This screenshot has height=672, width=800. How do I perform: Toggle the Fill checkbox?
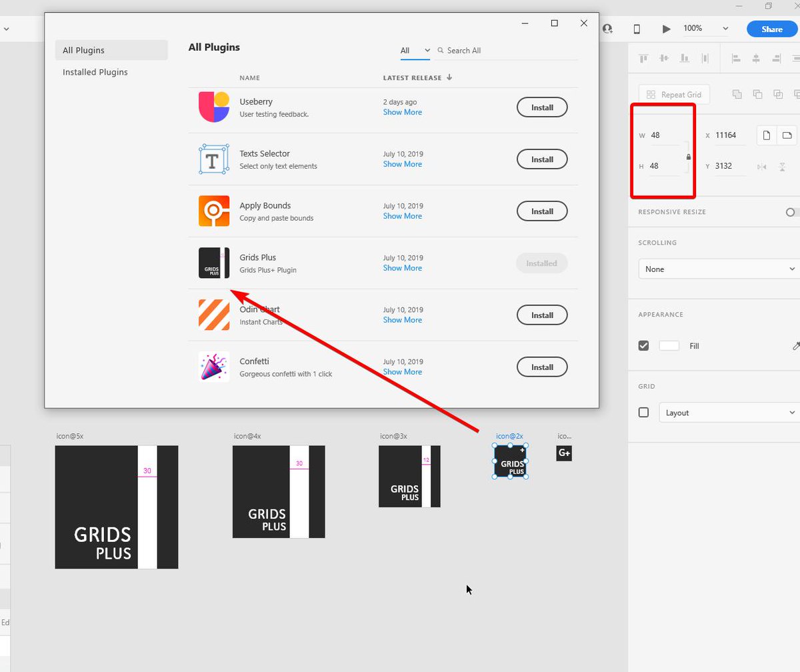tap(643, 345)
